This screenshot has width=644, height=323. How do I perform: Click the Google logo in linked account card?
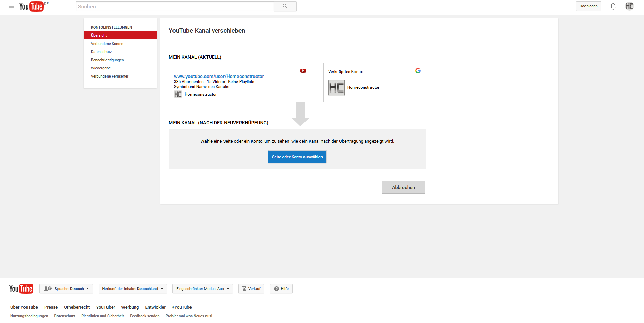pyautogui.click(x=418, y=71)
